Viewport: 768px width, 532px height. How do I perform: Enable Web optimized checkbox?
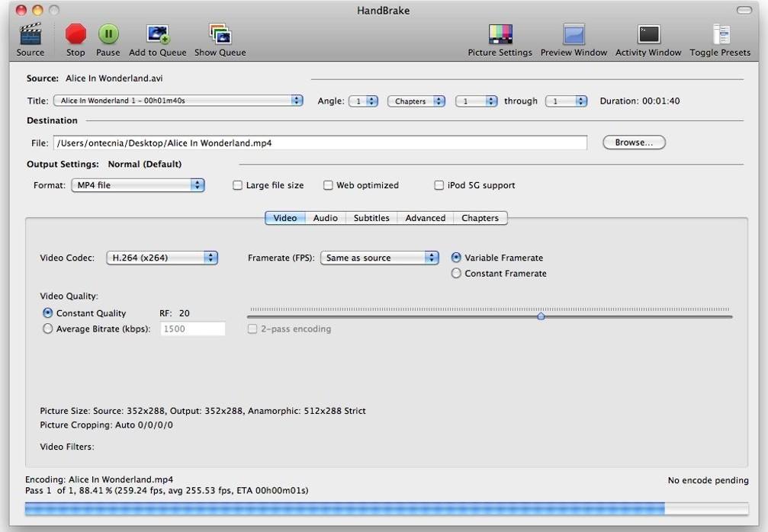pos(328,185)
